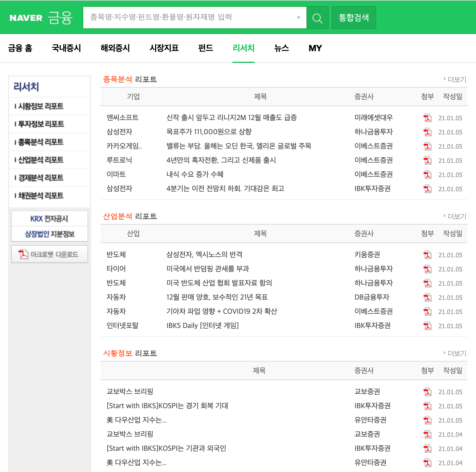
Task: Switch to the 국내증시 tab
Action: (x=66, y=48)
